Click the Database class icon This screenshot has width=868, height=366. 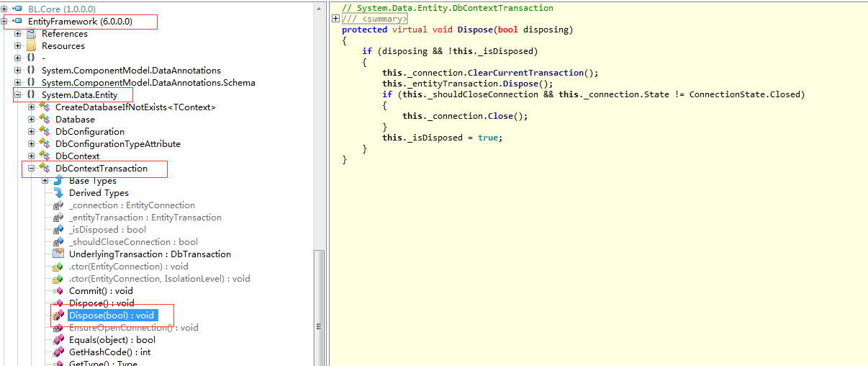point(45,120)
